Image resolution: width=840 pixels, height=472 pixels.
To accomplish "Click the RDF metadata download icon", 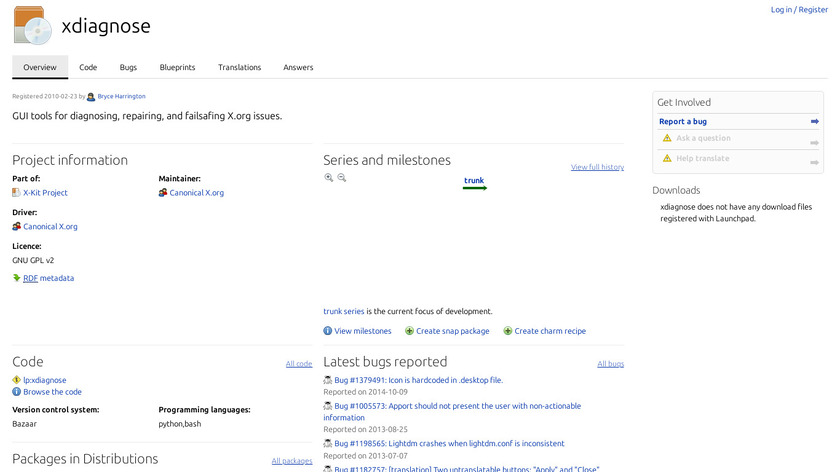I will pos(16,278).
